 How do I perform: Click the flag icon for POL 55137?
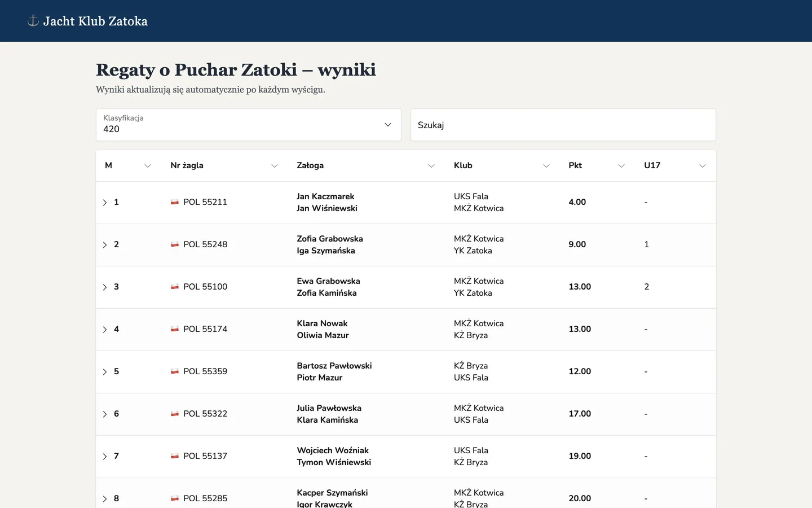click(x=175, y=456)
